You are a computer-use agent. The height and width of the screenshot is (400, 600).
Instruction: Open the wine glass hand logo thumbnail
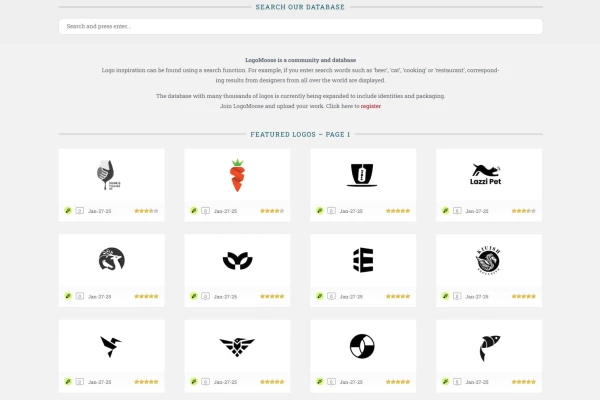109,175
